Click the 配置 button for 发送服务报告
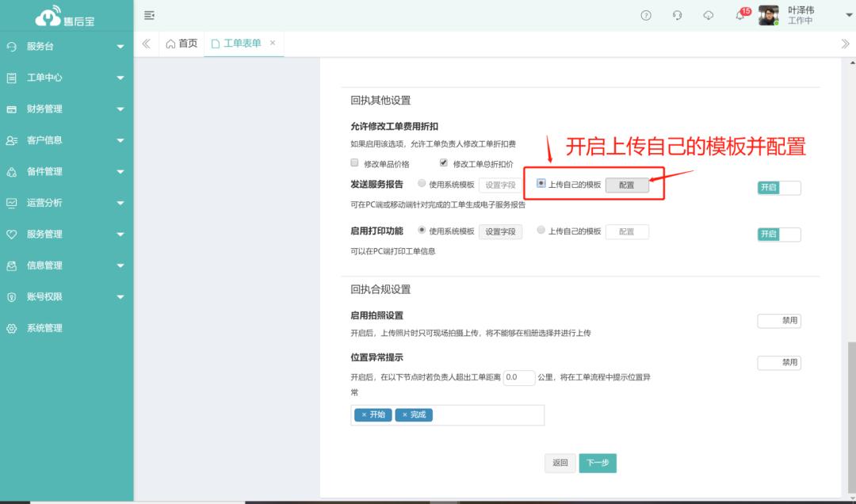856x504 pixels. 626,185
